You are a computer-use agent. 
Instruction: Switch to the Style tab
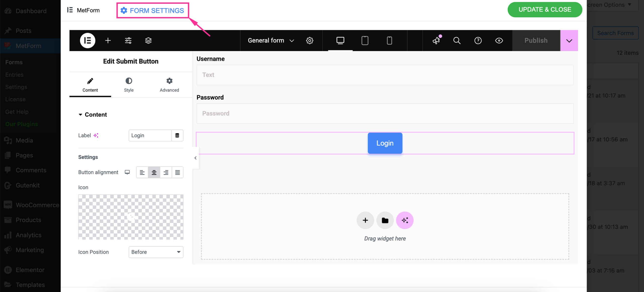coord(129,85)
